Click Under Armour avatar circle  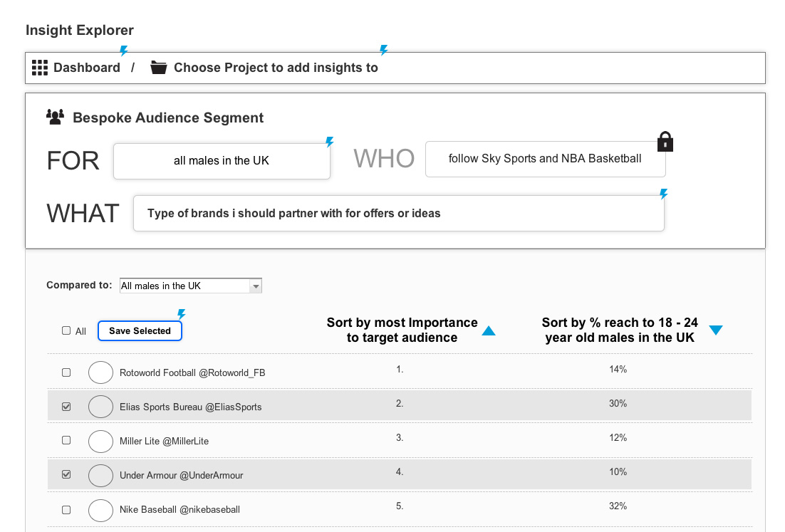pos(100,475)
